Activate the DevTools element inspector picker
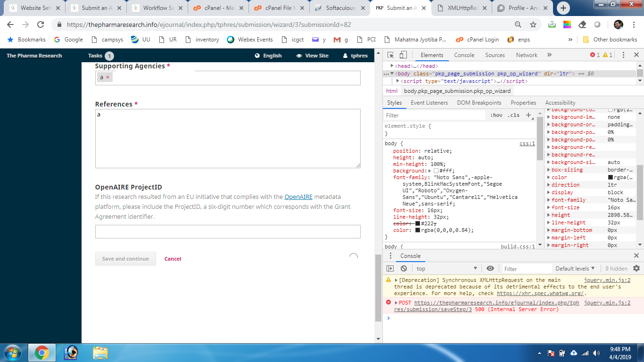This screenshot has width=644, height=362. click(391, 55)
